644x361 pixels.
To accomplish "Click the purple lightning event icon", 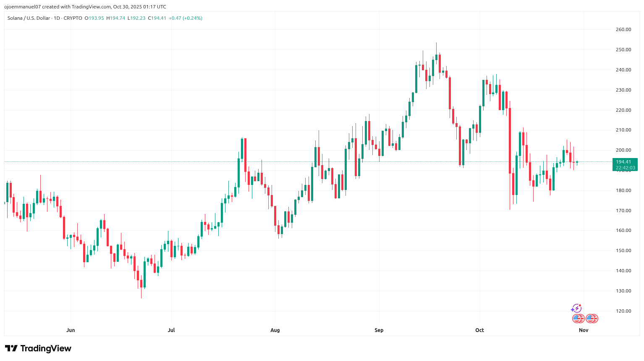I will pyautogui.click(x=576, y=308).
